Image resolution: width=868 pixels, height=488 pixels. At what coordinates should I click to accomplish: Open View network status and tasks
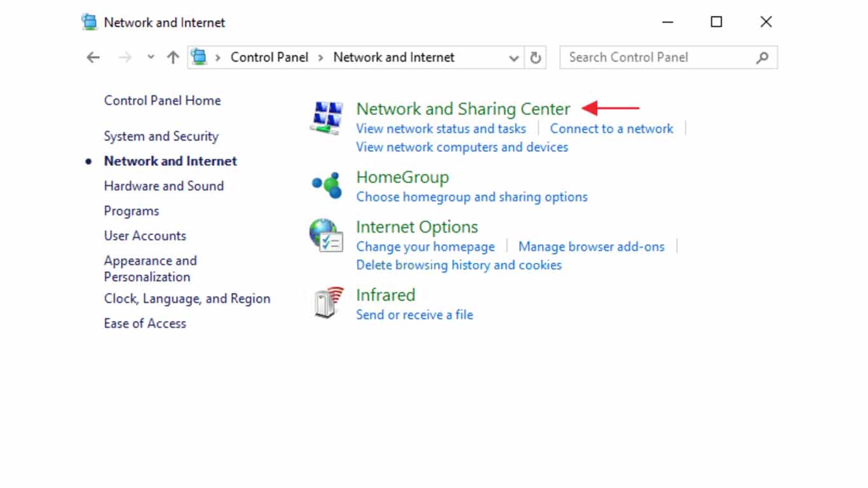click(x=441, y=128)
